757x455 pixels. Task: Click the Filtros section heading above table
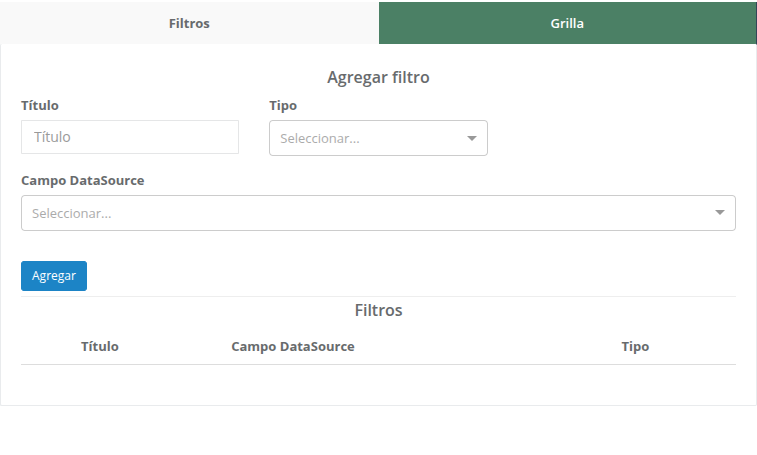coord(378,310)
